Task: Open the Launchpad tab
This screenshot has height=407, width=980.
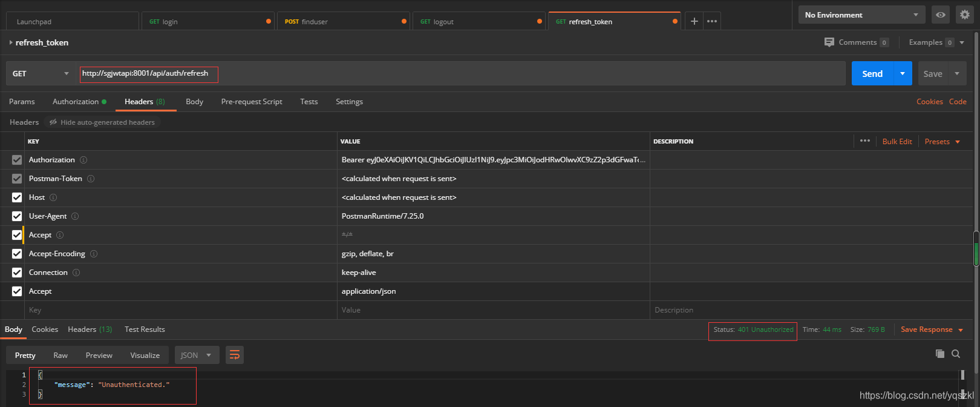Action: point(72,21)
